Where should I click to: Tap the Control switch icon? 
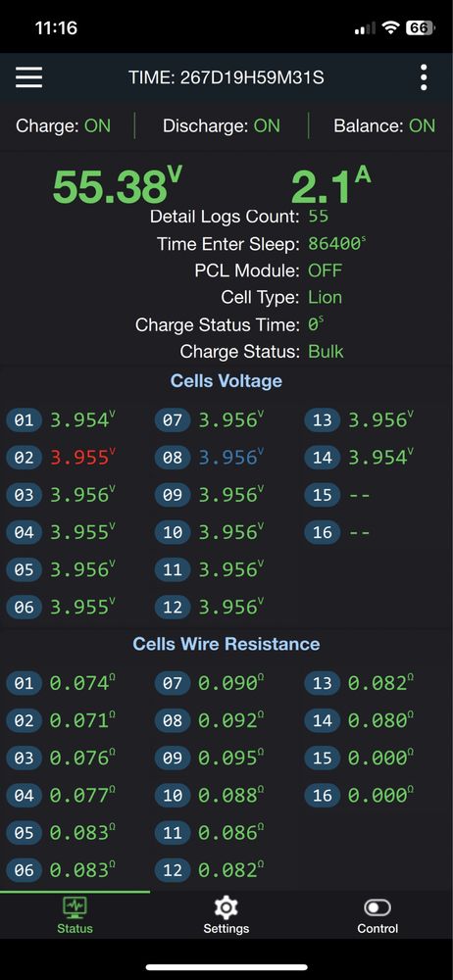[x=377, y=906]
